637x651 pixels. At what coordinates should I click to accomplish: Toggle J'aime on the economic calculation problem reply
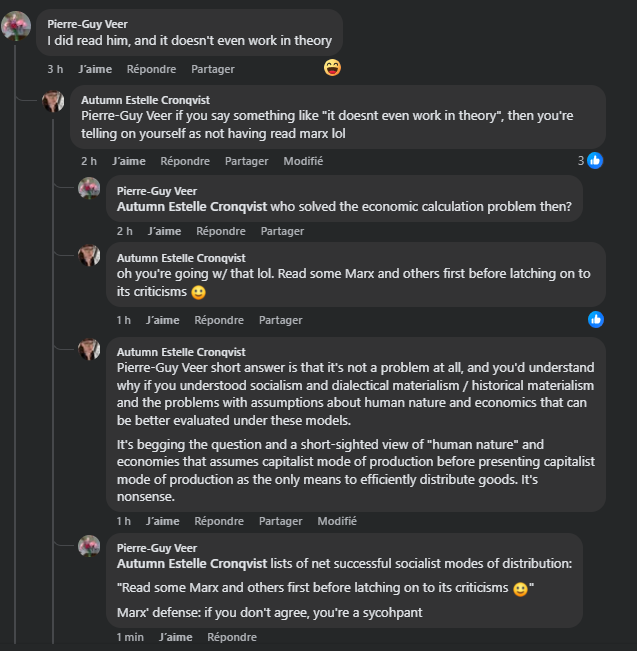click(x=164, y=231)
